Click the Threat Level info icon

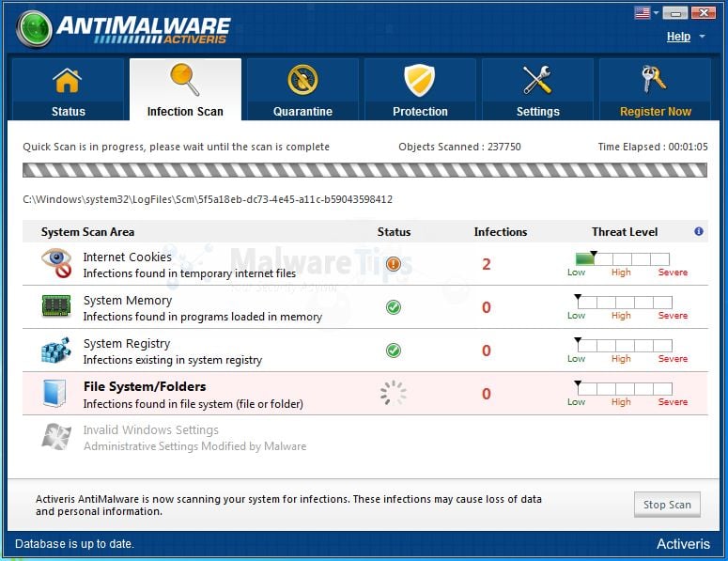(698, 231)
